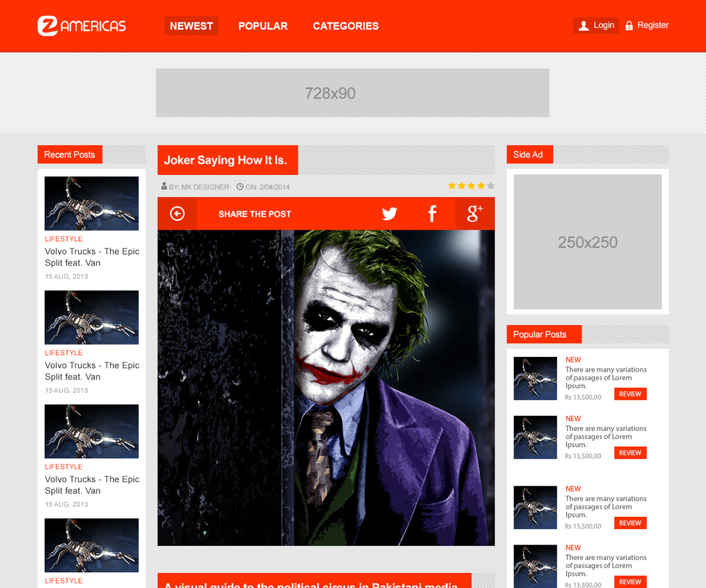Click SHARE THE POST label
The image size is (706, 588).
click(x=255, y=214)
